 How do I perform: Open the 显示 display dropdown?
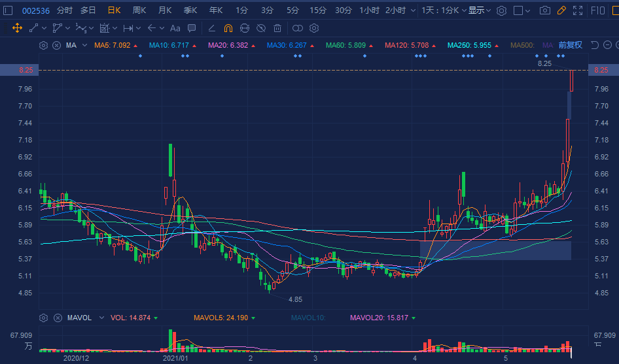click(x=480, y=10)
